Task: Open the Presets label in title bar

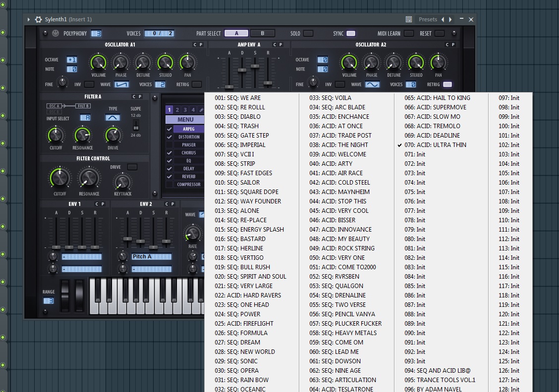Action: (428, 20)
